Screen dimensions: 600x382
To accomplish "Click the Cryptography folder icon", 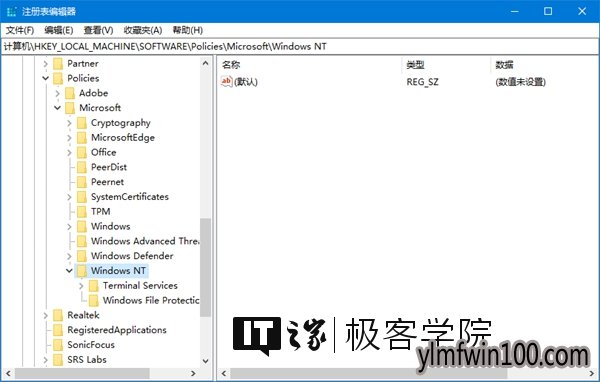I will click(82, 123).
